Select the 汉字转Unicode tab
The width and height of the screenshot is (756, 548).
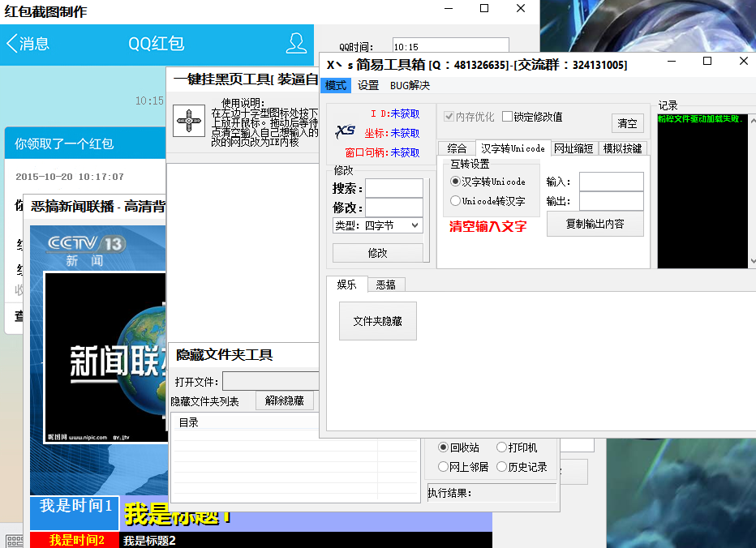[513, 148]
